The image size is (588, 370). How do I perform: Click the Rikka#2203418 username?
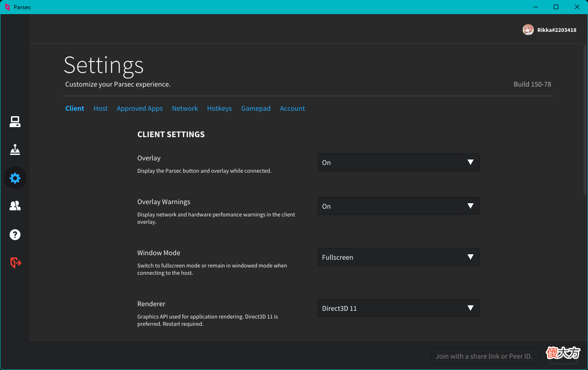(x=557, y=30)
